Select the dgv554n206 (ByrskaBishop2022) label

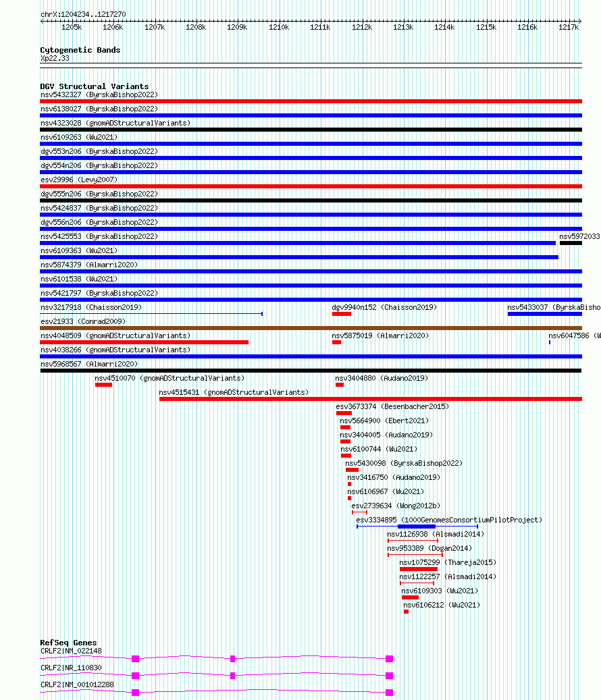(x=99, y=165)
